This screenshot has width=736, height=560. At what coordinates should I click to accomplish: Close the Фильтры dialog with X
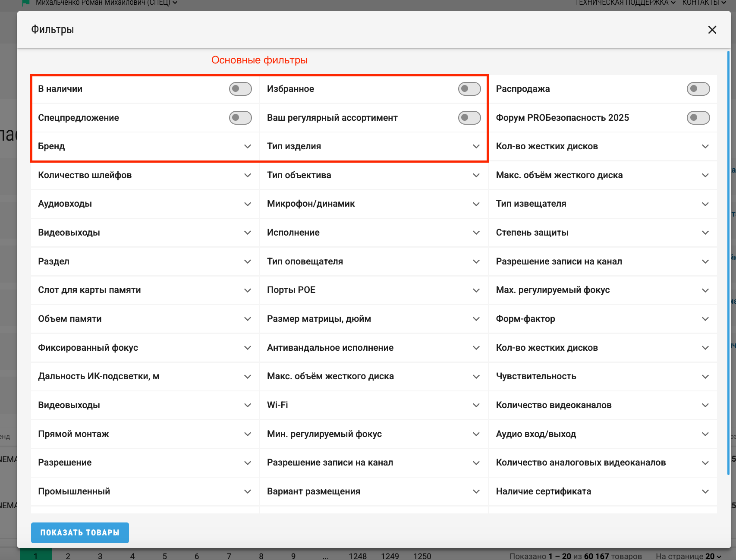click(x=712, y=30)
